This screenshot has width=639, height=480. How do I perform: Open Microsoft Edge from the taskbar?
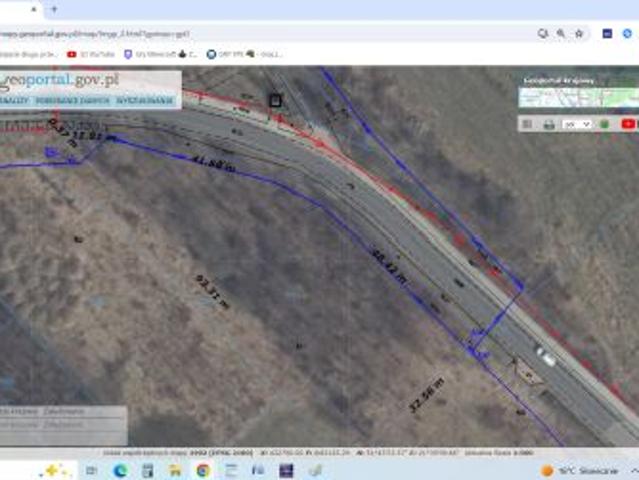[x=120, y=470]
